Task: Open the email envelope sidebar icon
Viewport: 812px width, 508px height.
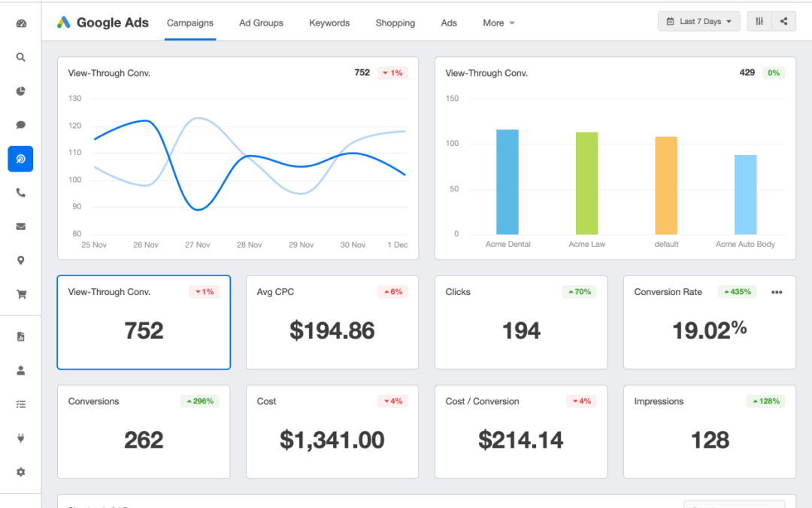Action: point(20,227)
